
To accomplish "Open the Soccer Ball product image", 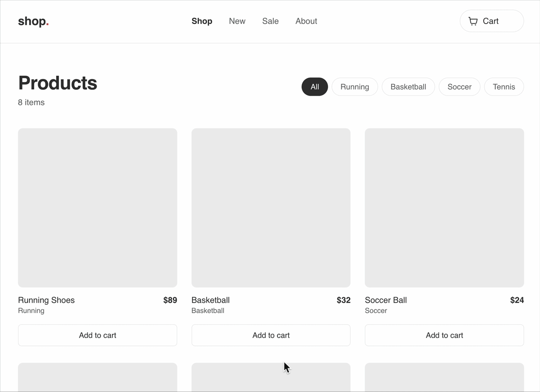I will pos(444,208).
